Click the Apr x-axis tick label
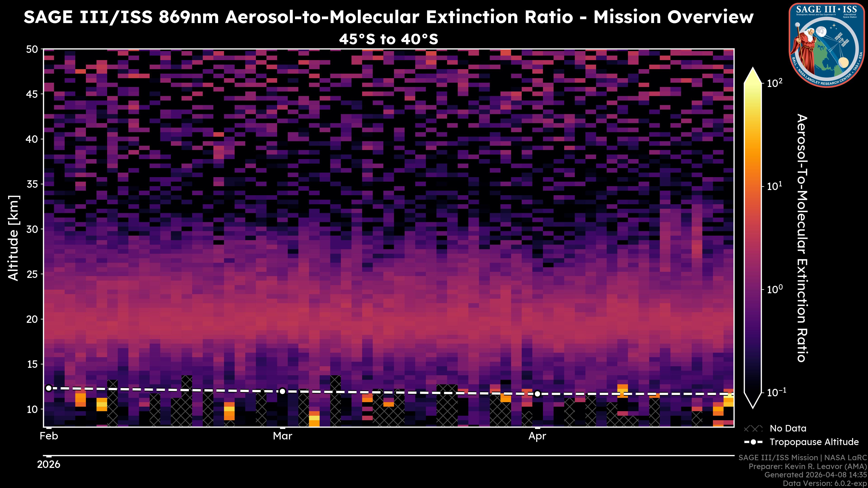This screenshot has height=488, width=868. coord(537,436)
